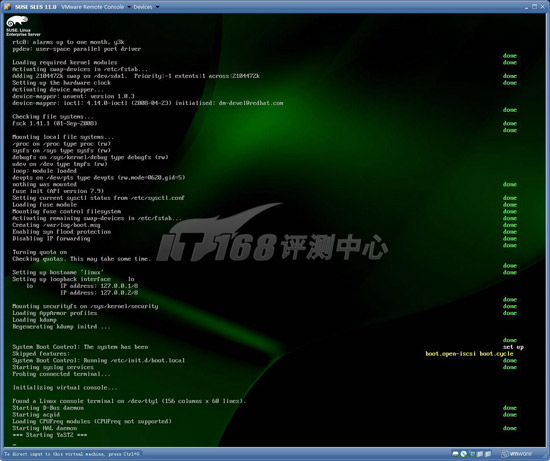This screenshot has height=461, width=550.
Task: Click the "IP address: 127.0.0.2/8" line
Action: click(x=99, y=293)
